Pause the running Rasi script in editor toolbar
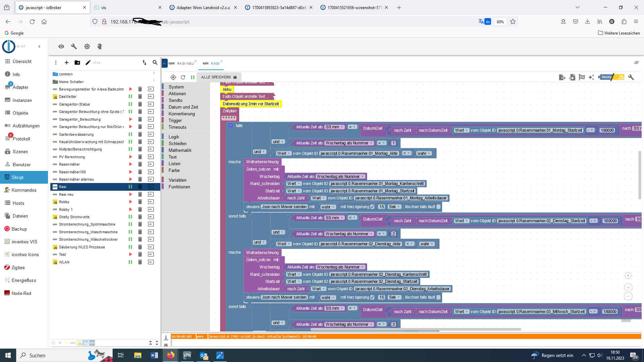The height and width of the screenshot is (362, 644). coord(193,77)
